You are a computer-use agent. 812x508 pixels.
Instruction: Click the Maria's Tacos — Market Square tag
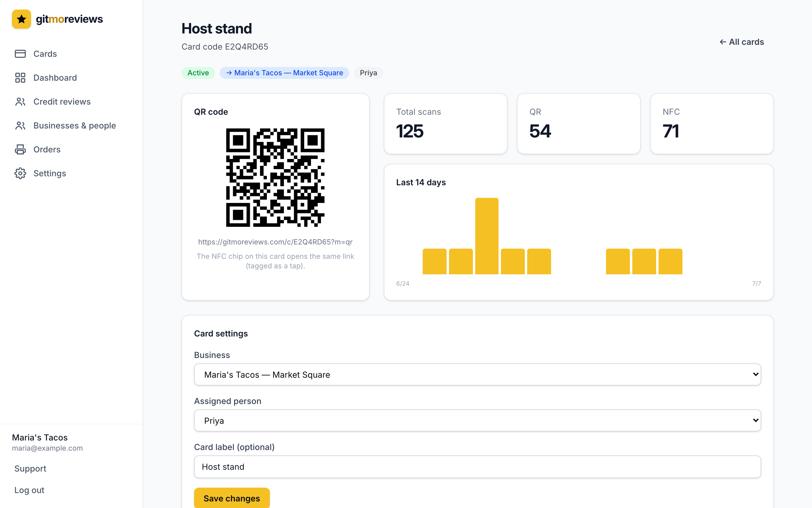point(284,73)
